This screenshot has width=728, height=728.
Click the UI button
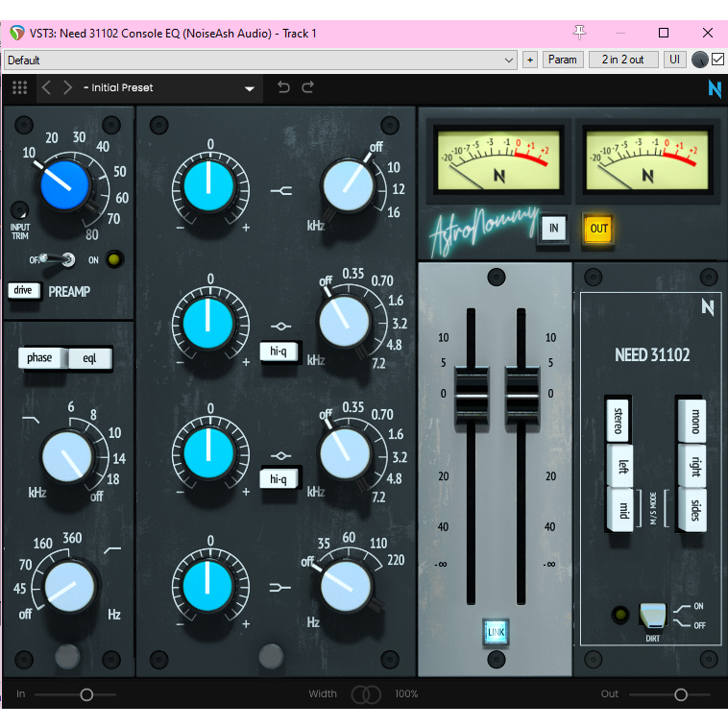click(674, 60)
